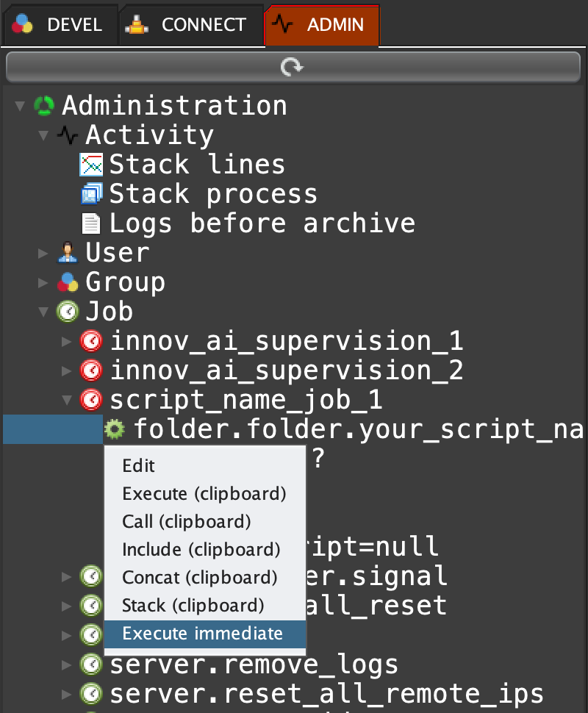
Task: Pick Stack (clipboard) menu entry
Action: (193, 606)
